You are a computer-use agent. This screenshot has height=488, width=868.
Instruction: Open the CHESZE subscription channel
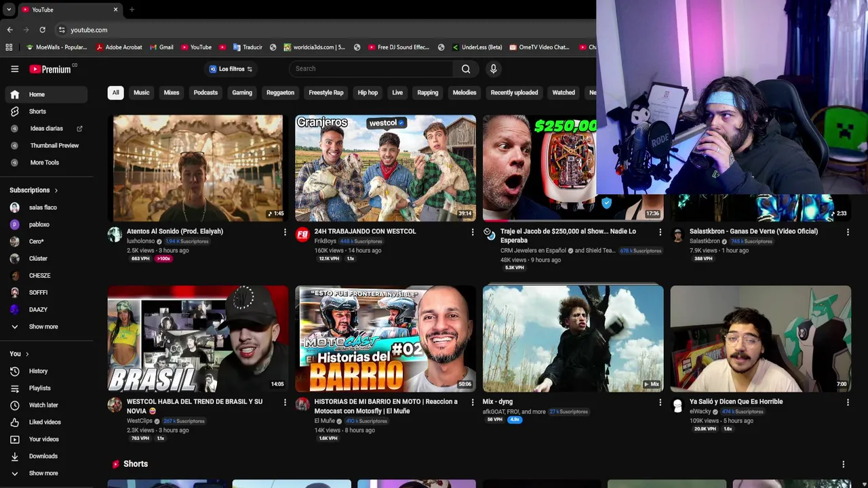click(46, 275)
